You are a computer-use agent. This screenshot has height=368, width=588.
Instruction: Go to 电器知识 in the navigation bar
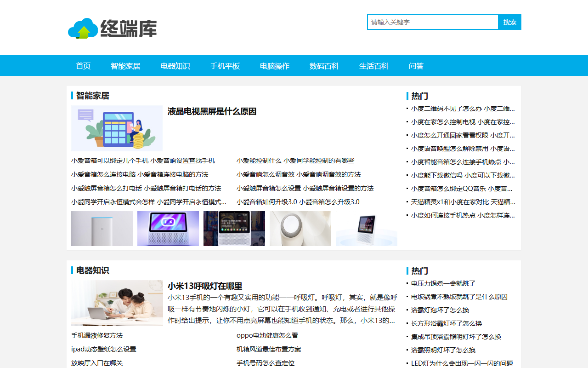pyautogui.click(x=175, y=66)
